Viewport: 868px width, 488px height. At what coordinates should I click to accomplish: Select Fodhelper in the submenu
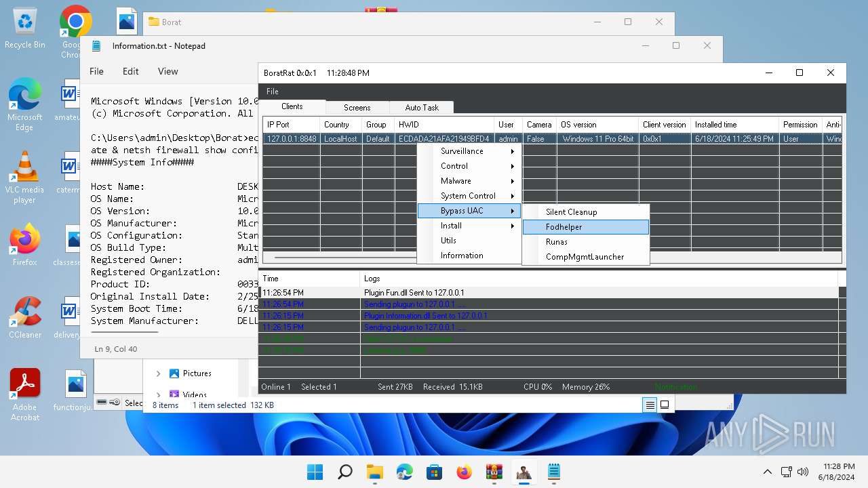(586, 227)
